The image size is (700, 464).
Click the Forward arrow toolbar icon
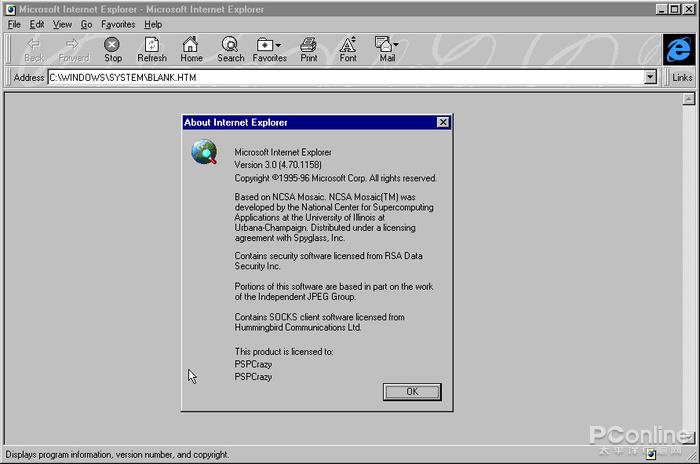(72, 44)
